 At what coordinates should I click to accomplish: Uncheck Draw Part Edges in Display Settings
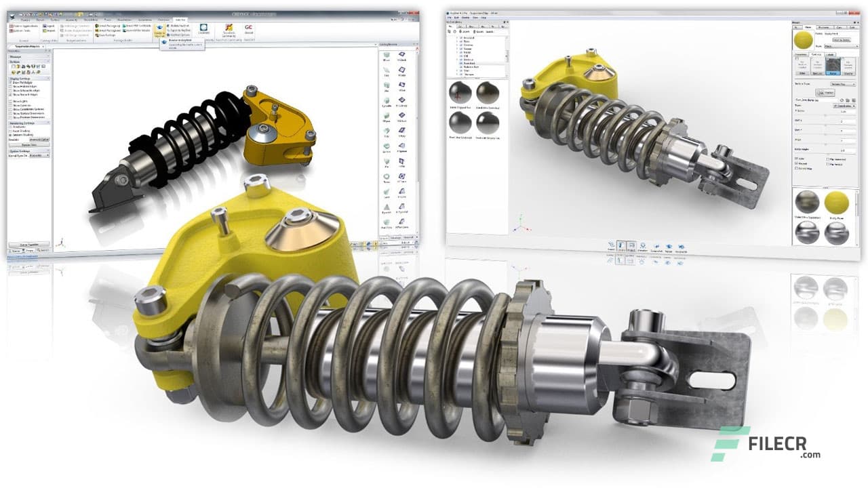(12, 82)
